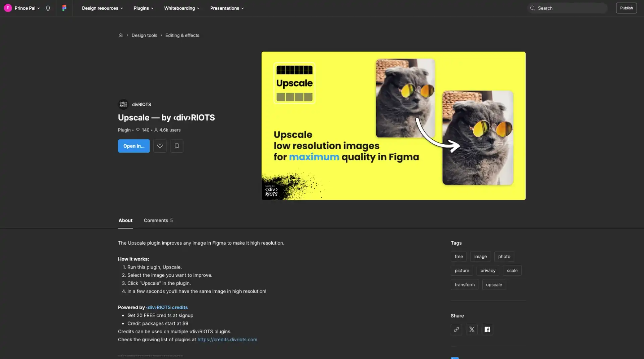Click the 4.6k users count

pyautogui.click(x=167, y=130)
